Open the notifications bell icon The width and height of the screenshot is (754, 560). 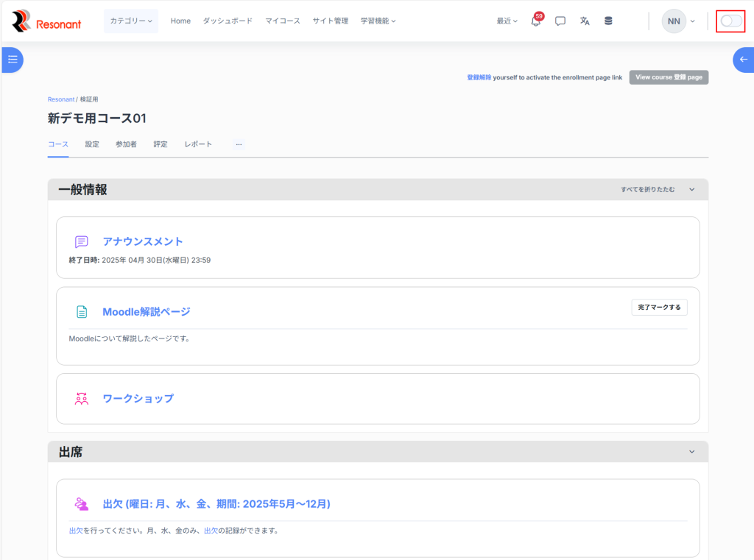pos(535,21)
